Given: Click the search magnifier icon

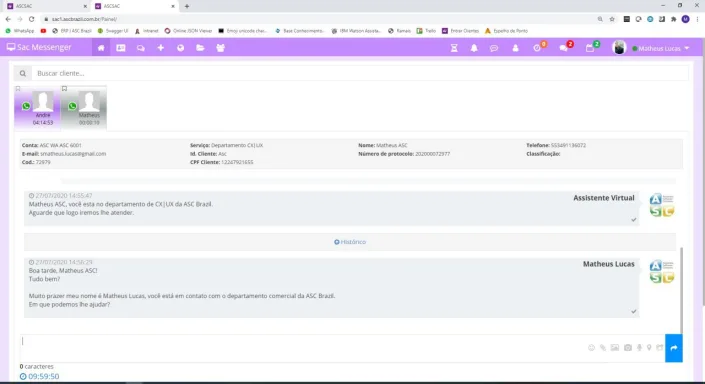Looking at the screenshot, I should [22, 73].
